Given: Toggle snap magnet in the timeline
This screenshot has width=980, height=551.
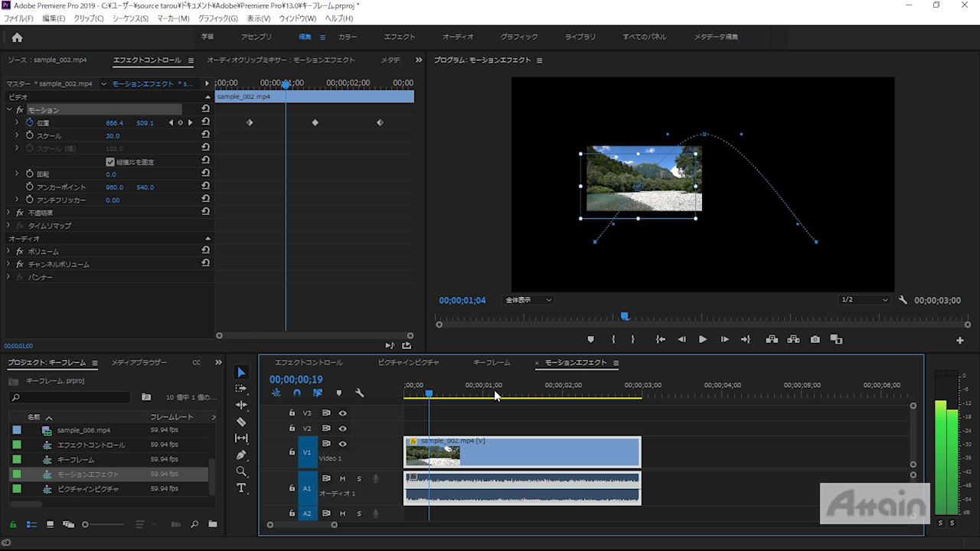Looking at the screenshot, I should click(297, 393).
